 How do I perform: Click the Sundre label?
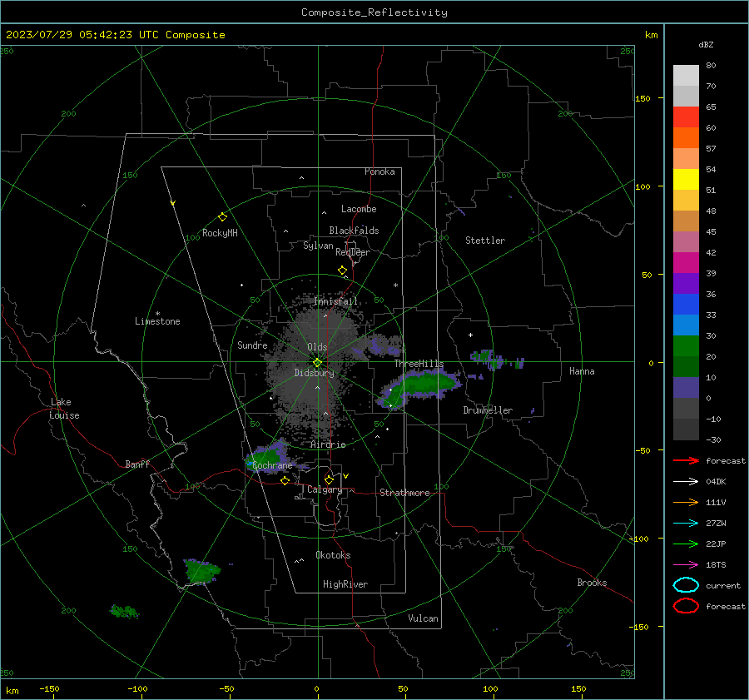252,345
